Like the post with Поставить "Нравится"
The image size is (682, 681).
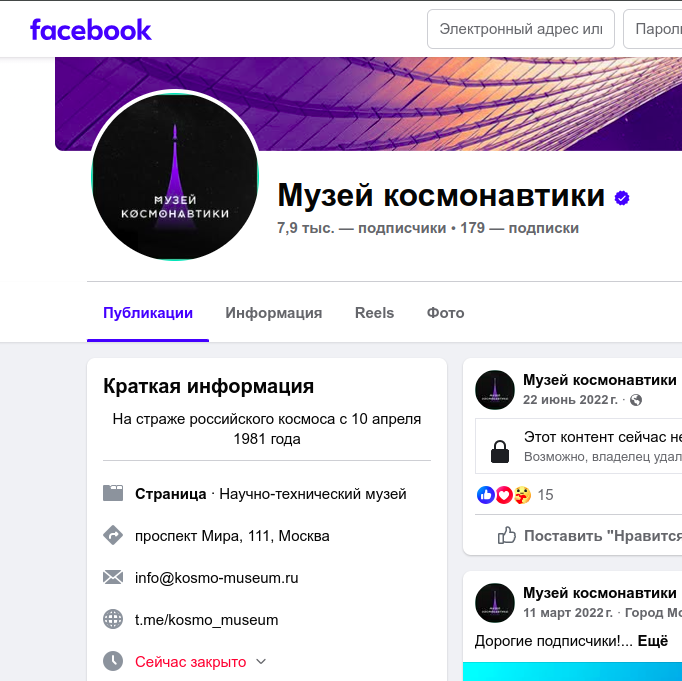(x=589, y=535)
